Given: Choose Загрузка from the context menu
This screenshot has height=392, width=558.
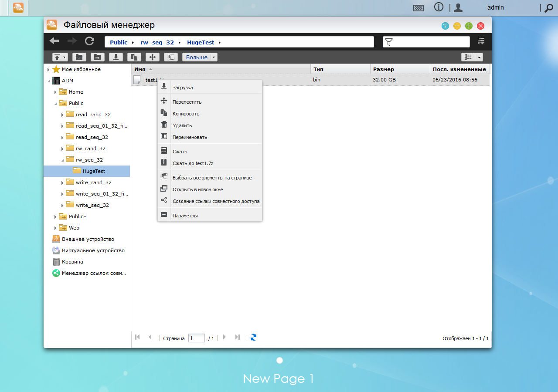Looking at the screenshot, I should 210,88.
